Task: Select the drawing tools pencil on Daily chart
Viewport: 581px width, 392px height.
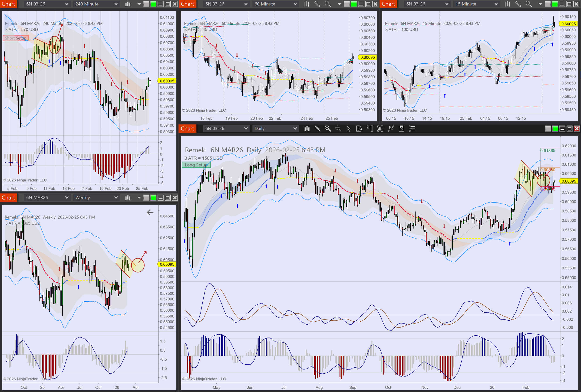Action: coord(317,129)
